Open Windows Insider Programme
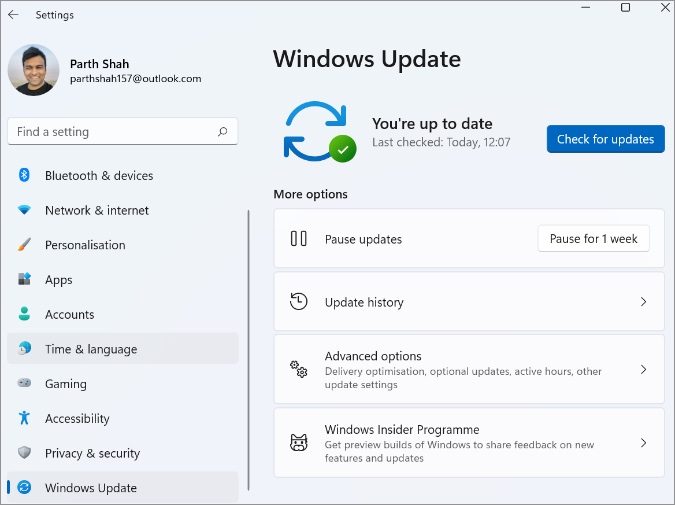Viewport: 675px width, 505px height. [x=469, y=443]
